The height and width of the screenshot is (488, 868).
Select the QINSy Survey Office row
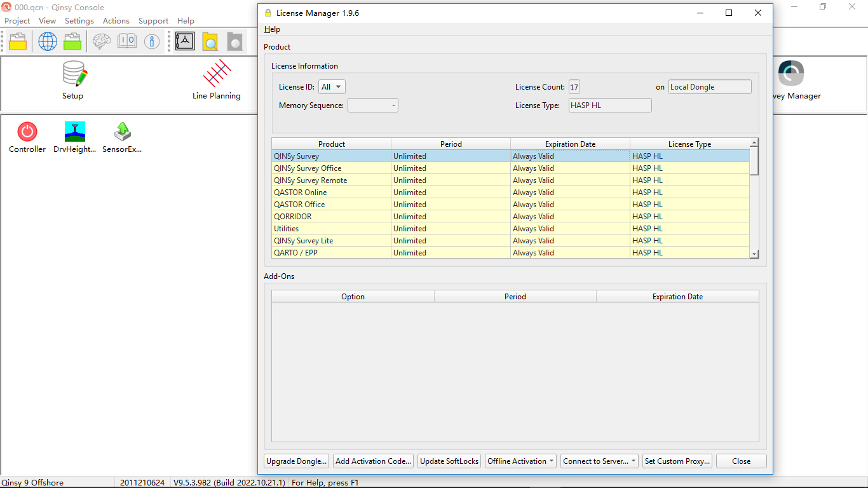pos(511,168)
